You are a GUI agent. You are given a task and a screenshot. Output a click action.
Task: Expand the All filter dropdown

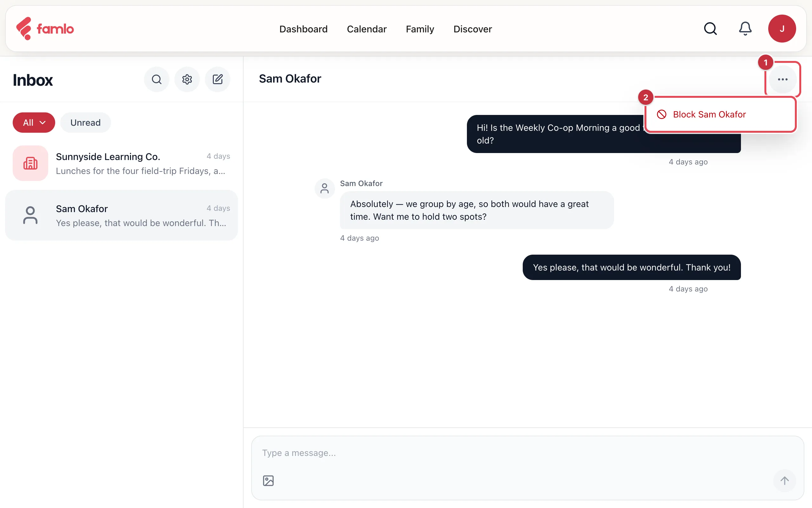coord(34,122)
